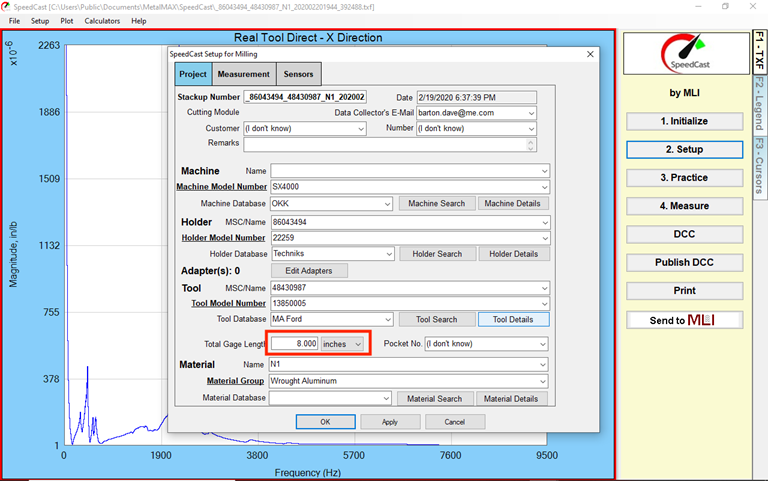768x481 pixels.
Task: Click the Edit Adapters button
Action: click(309, 270)
